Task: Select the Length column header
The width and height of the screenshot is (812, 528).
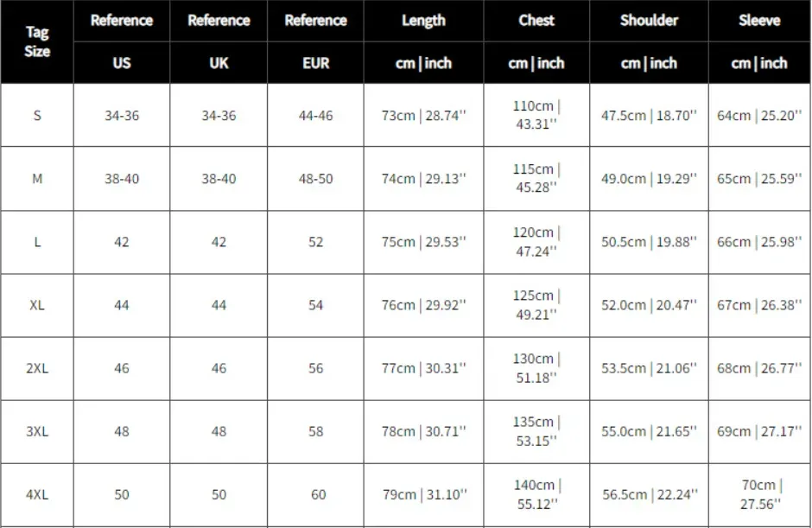Action: [423, 21]
